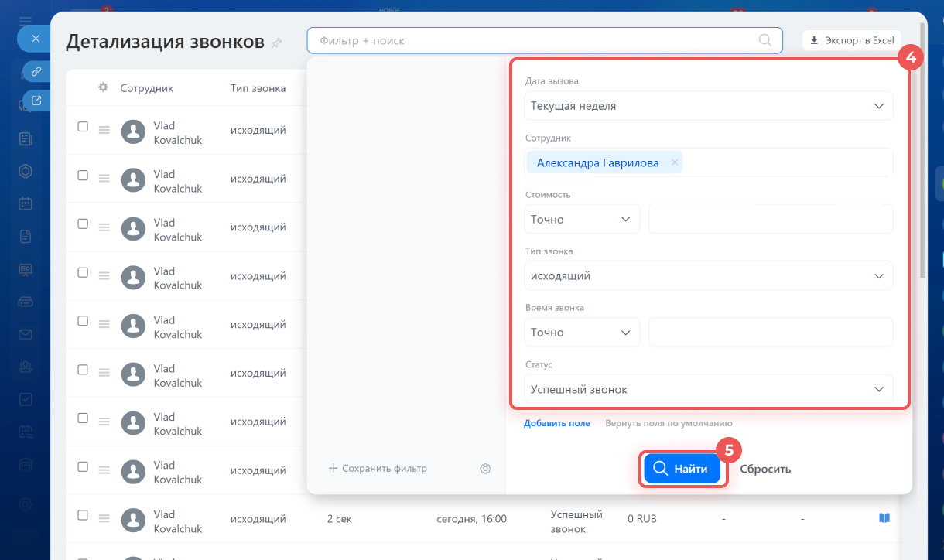Tick the second call row checkbox
This screenshot has height=560, width=944.
pos(83,176)
